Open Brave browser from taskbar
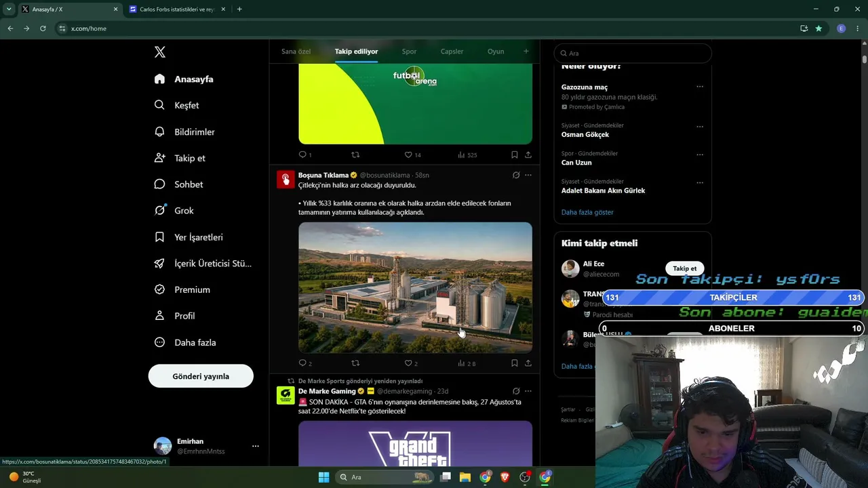The image size is (868, 488). [505, 477]
